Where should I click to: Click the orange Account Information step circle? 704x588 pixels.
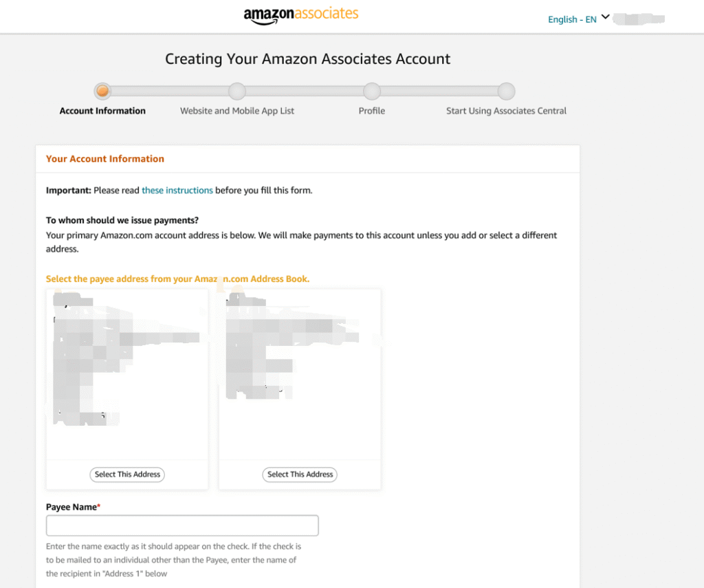coord(102,91)
